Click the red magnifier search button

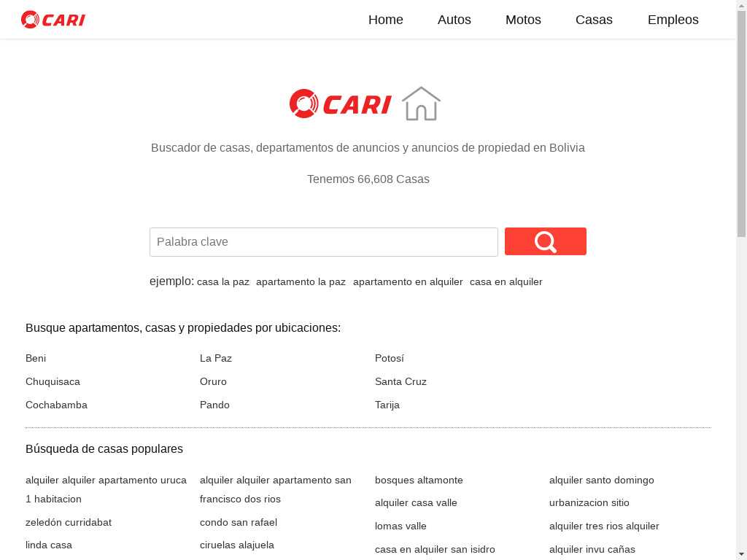click(x=546, y=241)
